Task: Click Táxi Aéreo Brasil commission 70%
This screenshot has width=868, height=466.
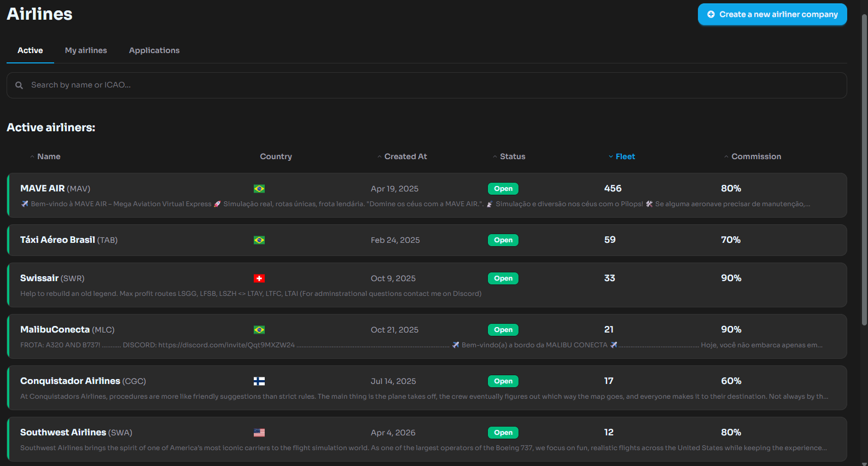Action: tap(731, 240)
